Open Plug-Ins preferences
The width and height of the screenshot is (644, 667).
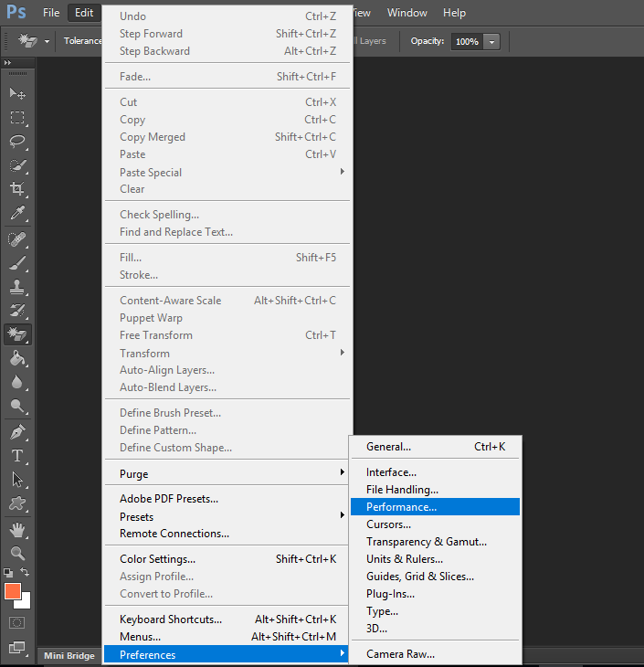pyautogui.click(x=435, y=594)
